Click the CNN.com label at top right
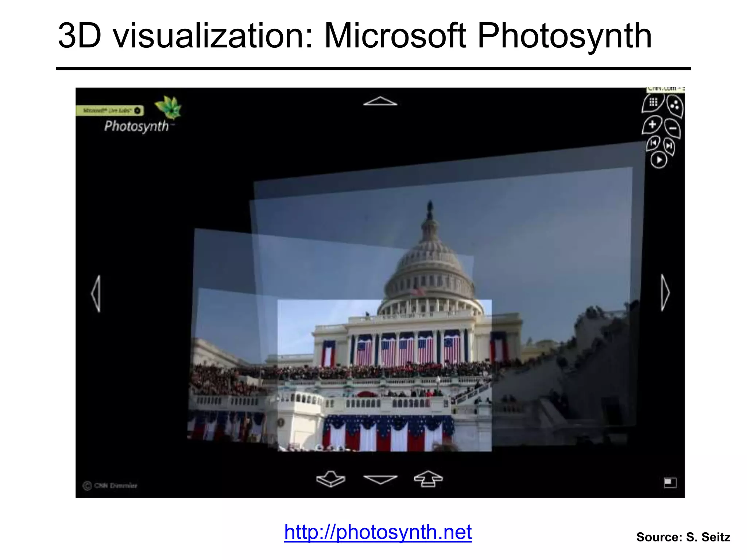The width and height of the screenshot is (747, 560). [x=666, y=89]
